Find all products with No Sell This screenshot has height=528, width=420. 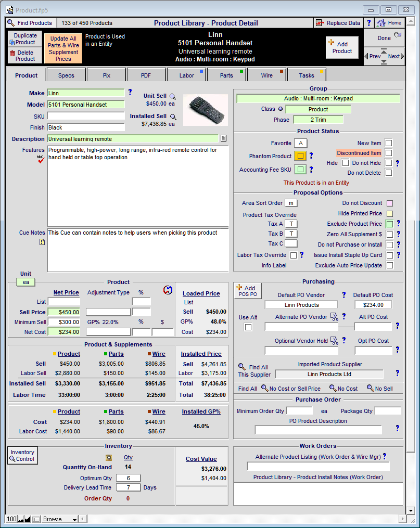pyautogui.click(x=379, y=389)
